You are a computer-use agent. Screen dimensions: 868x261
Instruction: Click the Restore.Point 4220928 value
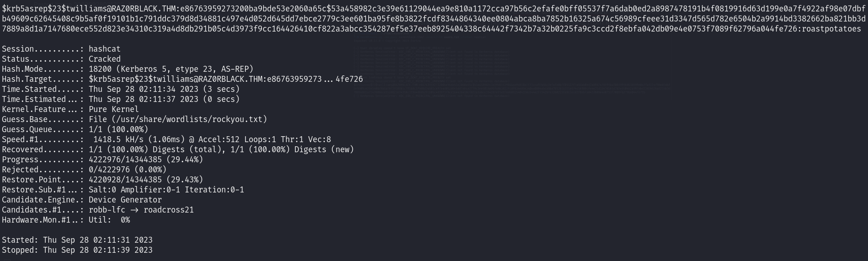tap(146, 180)
